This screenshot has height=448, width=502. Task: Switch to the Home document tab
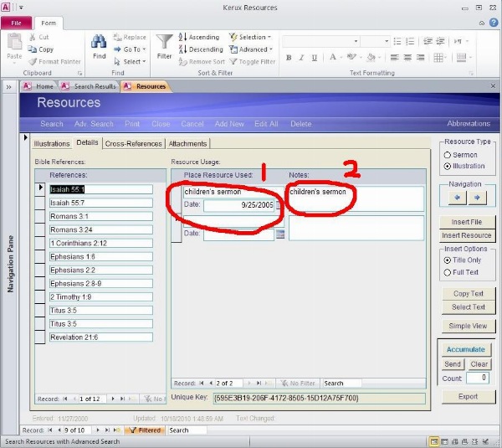point(38,86)
